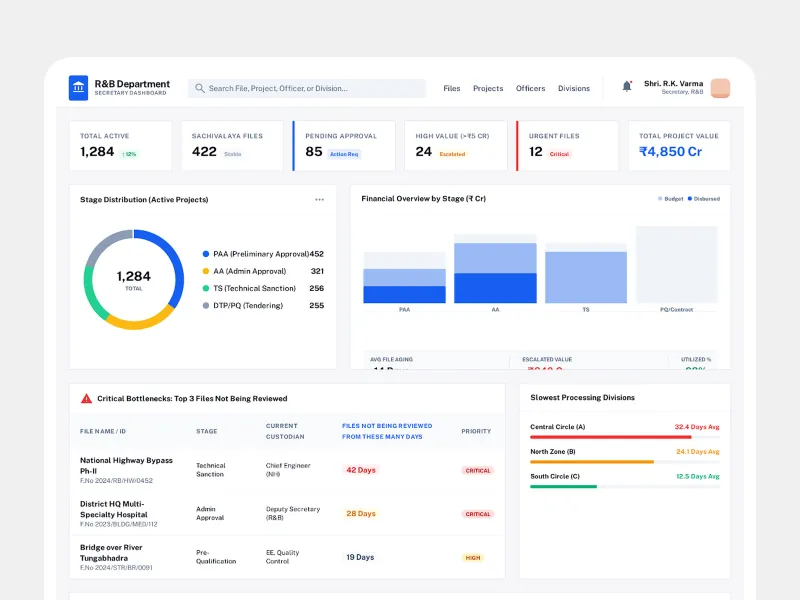Click the Search File, Project, Officer field
Image resolution: width=800 pixels, height=600 pixels.
tap(310, 88)
